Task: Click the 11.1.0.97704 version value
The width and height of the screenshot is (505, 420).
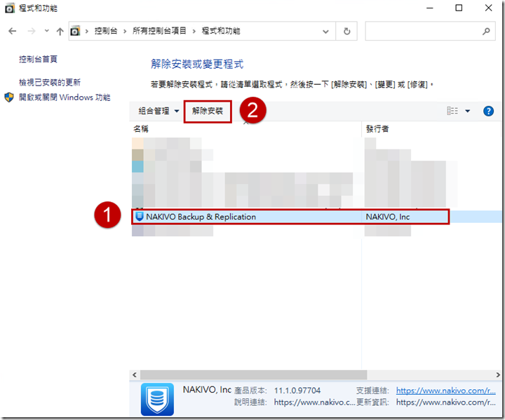Action: (x=297, y=391)
